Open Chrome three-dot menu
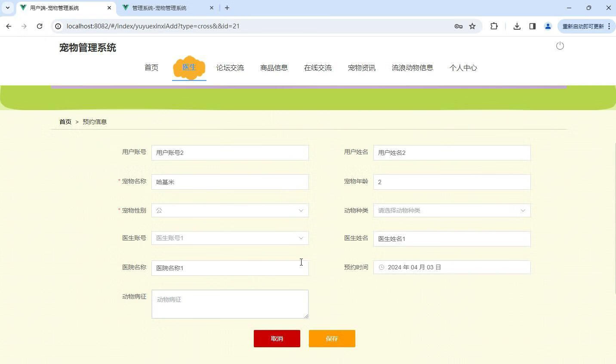This screenshot has height=364, width=616. click(x=609, y=26)
